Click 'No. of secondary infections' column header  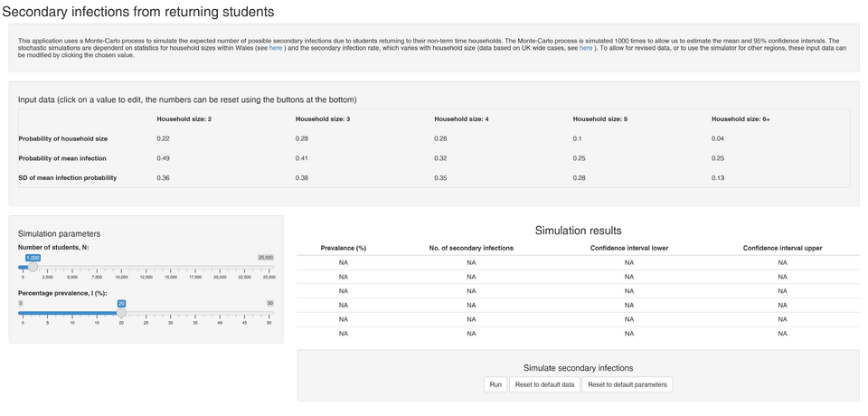471,248
